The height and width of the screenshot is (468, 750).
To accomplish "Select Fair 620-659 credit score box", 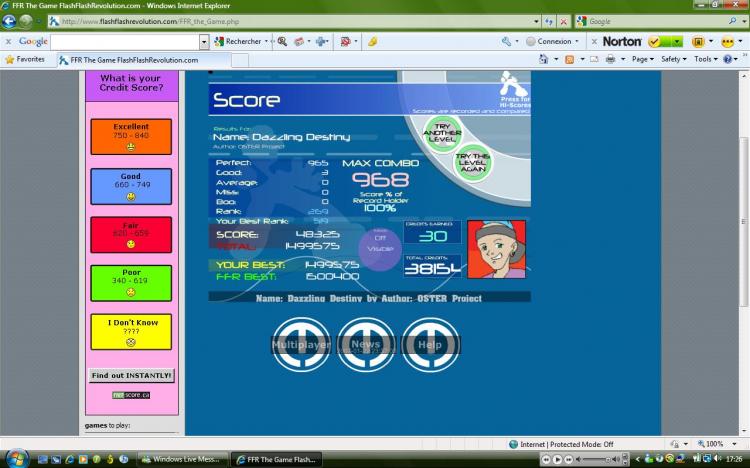I will coord(131,235).
